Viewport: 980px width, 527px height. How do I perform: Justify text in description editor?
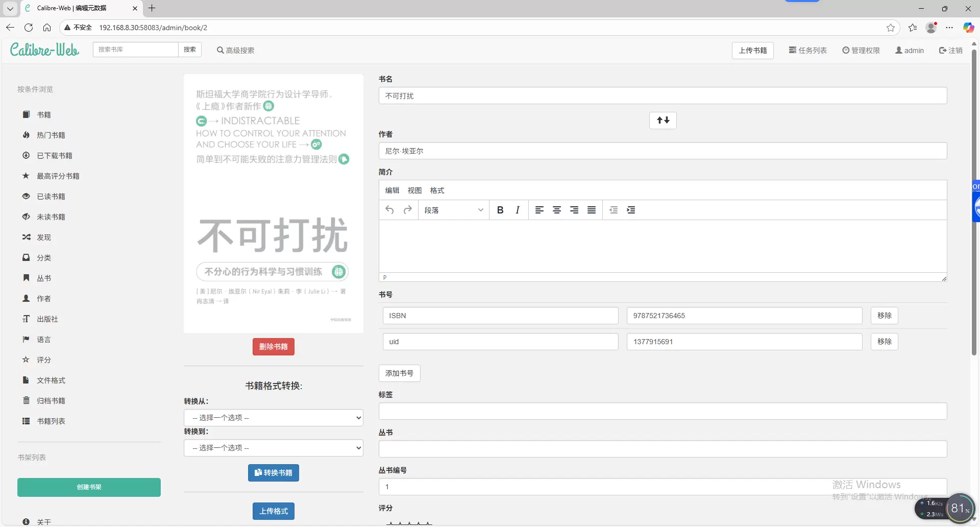(x=592, y=210)
